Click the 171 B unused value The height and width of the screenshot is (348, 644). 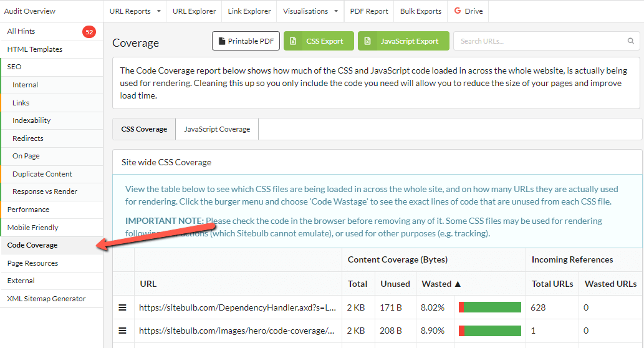pos(391,307)
